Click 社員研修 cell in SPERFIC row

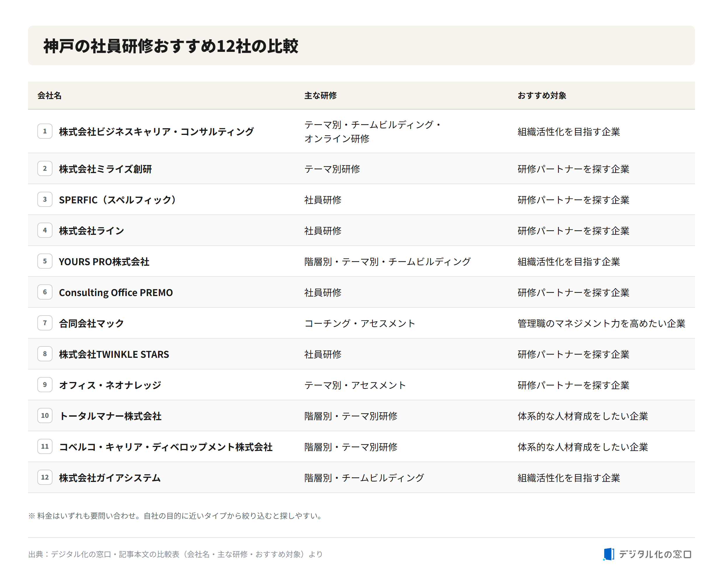pyautogui.click(x=323, y=200)
